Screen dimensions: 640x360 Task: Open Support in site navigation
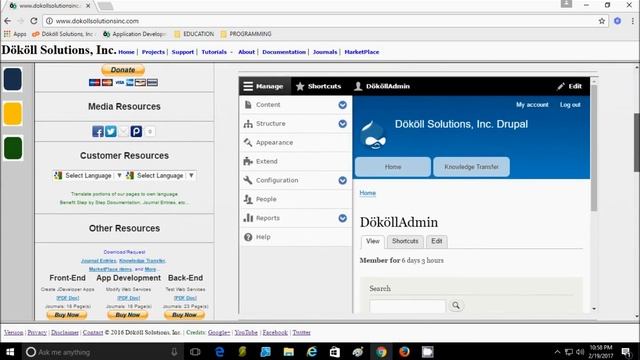point(182,52)
